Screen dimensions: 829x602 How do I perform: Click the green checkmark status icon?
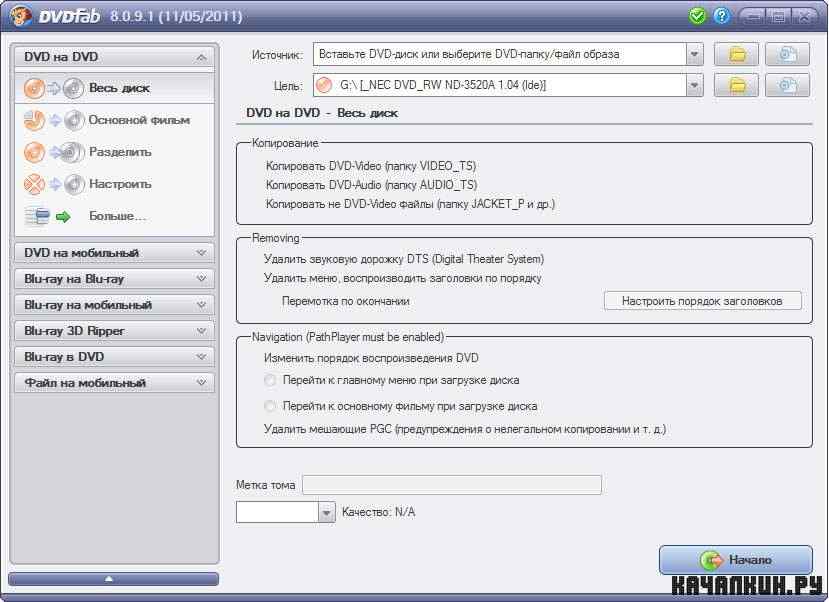(x=697, y=16)
